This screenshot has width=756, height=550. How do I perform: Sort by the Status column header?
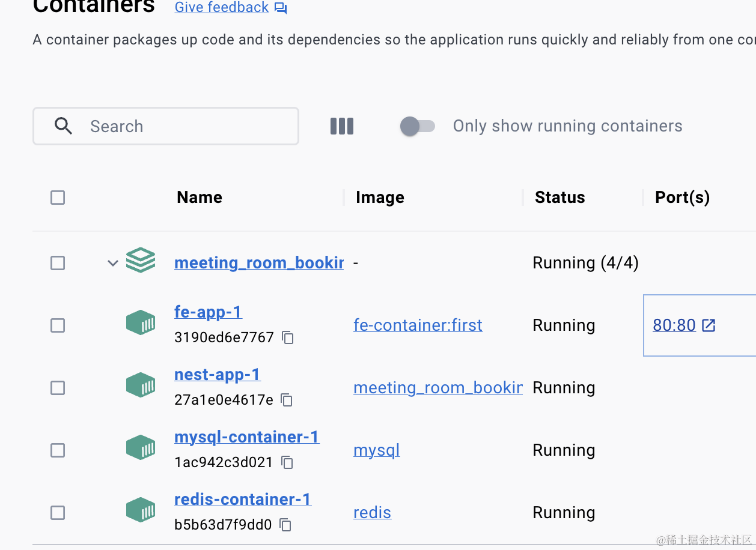coord(559,198)
